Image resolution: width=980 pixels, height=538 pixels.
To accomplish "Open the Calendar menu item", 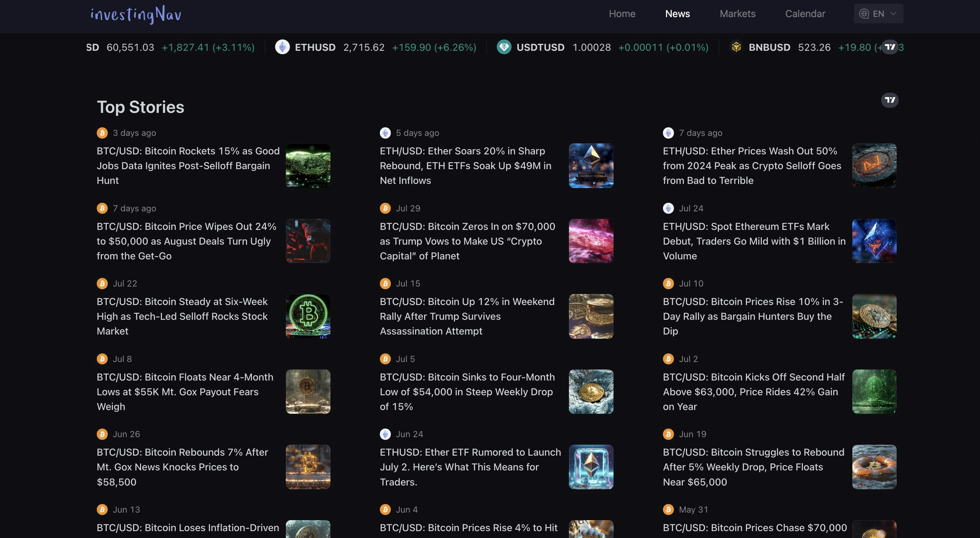I will tap(805, 14).
